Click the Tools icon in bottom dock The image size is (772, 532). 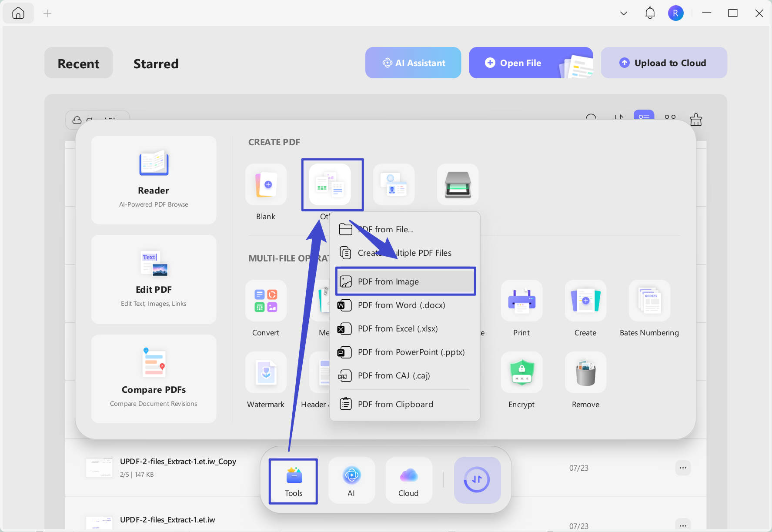[294, 481]
